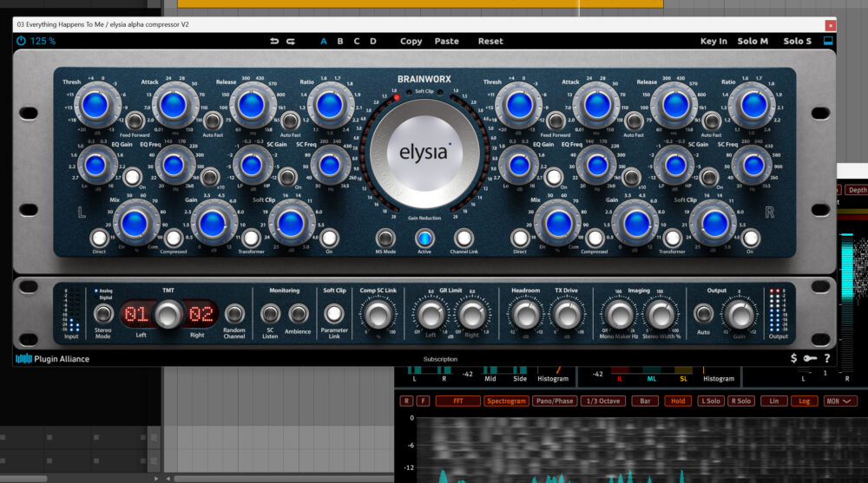
Task: Toggle the extended rack view icon
Action: 828,41
